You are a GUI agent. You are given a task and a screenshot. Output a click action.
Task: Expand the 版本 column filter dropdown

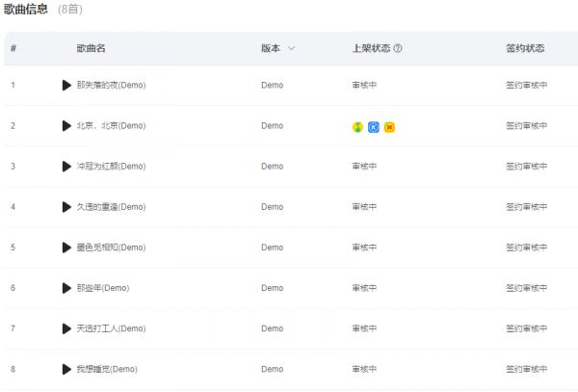click(x=291, y=48)
